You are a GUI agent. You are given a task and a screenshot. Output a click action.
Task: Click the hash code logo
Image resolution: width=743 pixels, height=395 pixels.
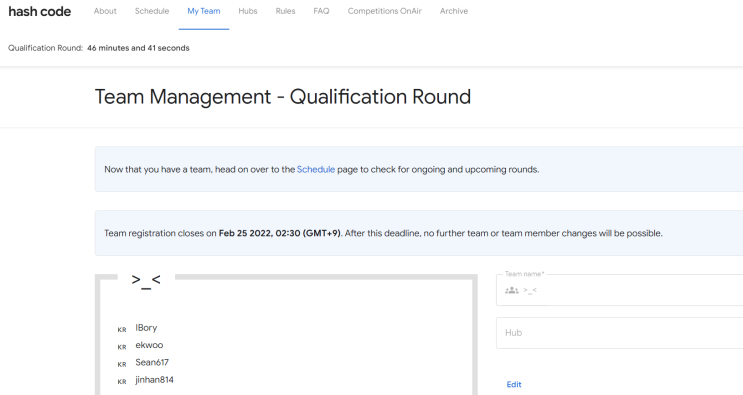pos(40,11)
